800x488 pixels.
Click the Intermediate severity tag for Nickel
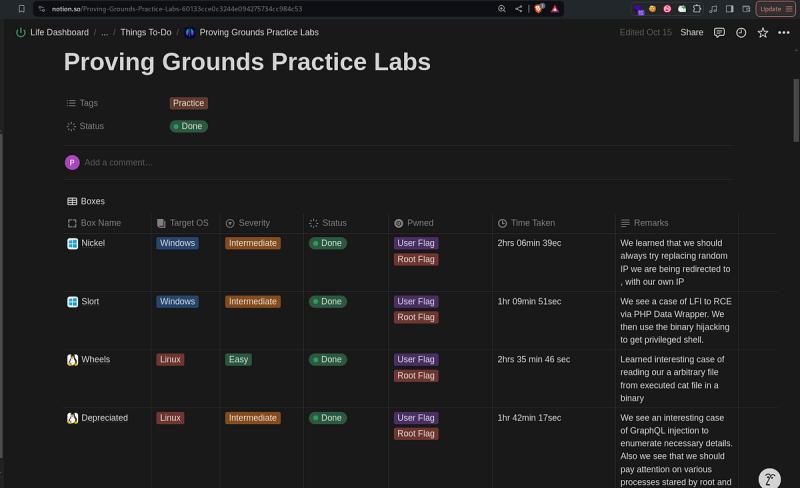(253, 243)
